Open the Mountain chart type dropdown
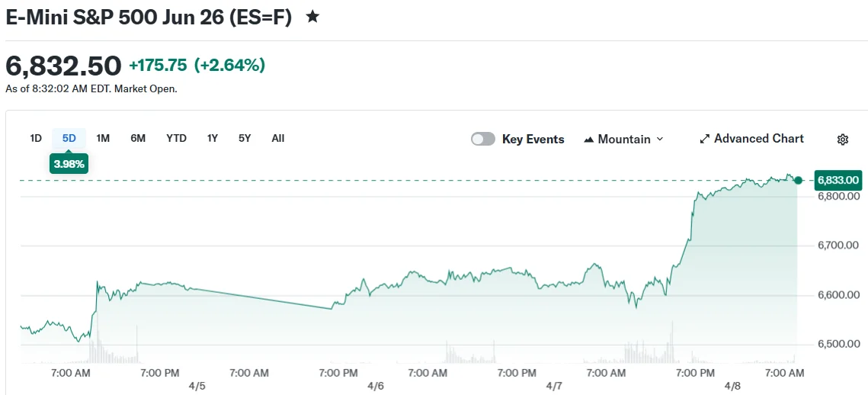 click(623, 139)
